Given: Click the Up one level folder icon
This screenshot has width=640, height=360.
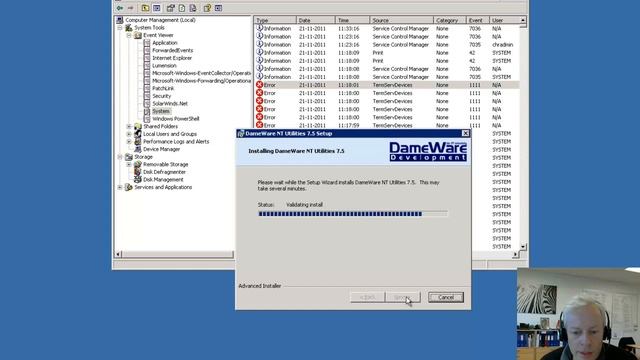Looking at the screenshot, I should 145,8.
